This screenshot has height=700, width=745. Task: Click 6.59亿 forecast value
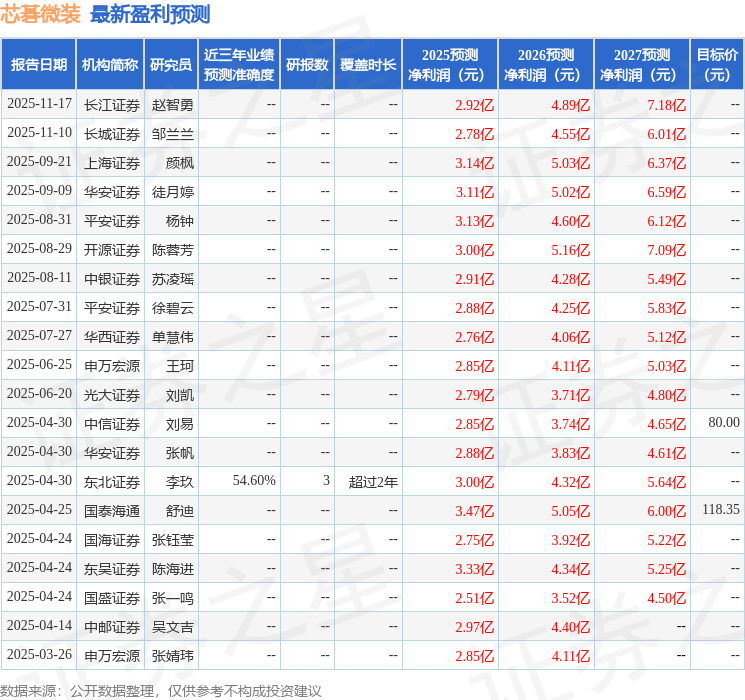pyautogui.click(x=667, y=192)
